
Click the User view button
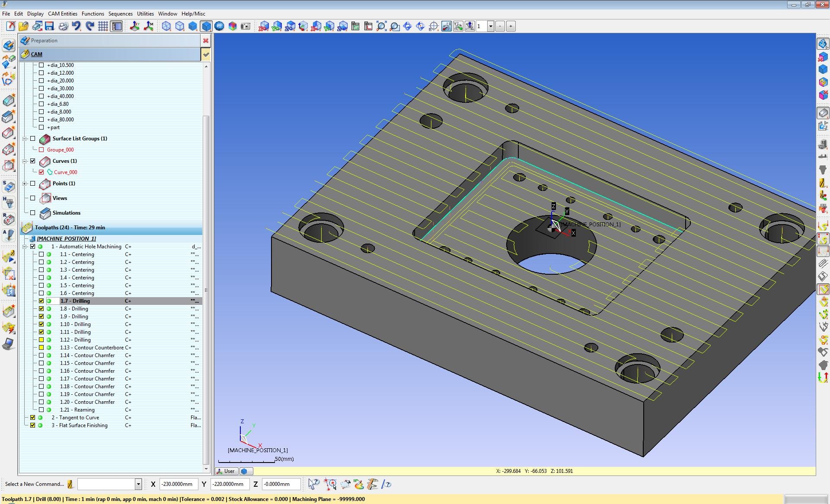(x=226, y=471)
